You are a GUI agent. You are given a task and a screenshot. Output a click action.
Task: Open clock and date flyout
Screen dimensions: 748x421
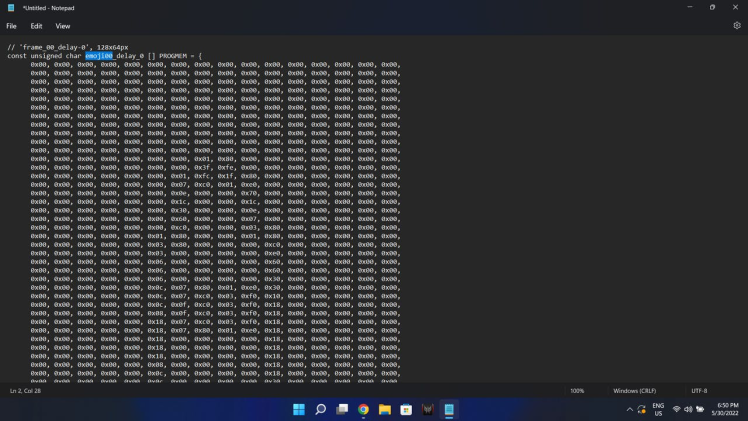pyautogui.click(x=727, y=409)
